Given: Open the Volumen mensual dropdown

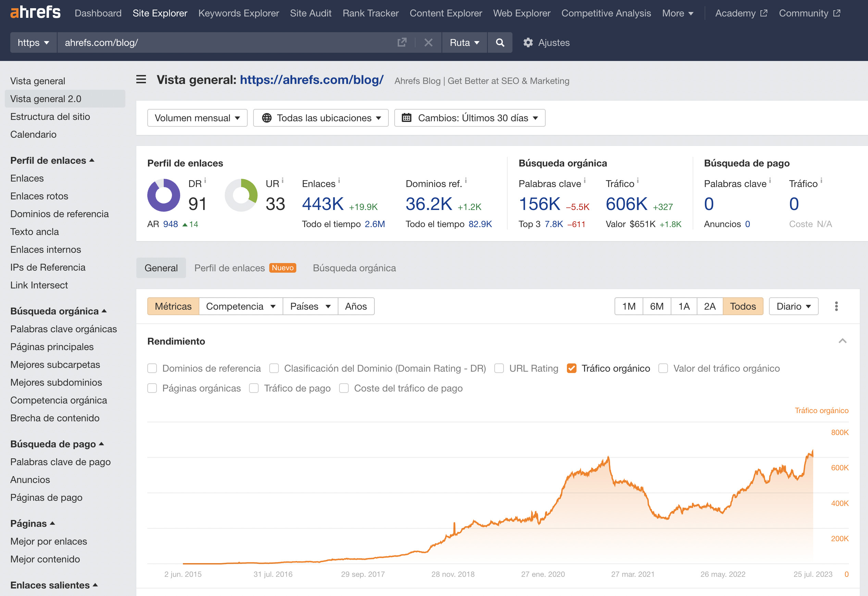Looking at the screenshot, I should pyautogui.click(x=197, y=117).
